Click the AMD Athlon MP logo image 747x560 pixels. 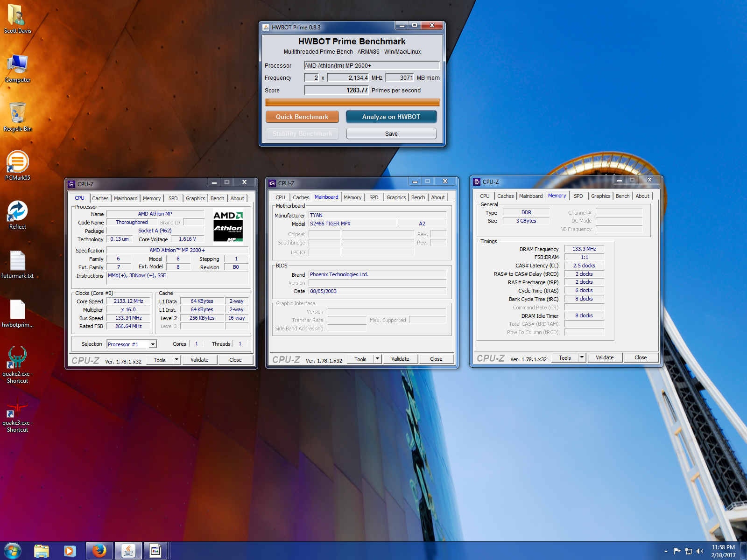228,227
